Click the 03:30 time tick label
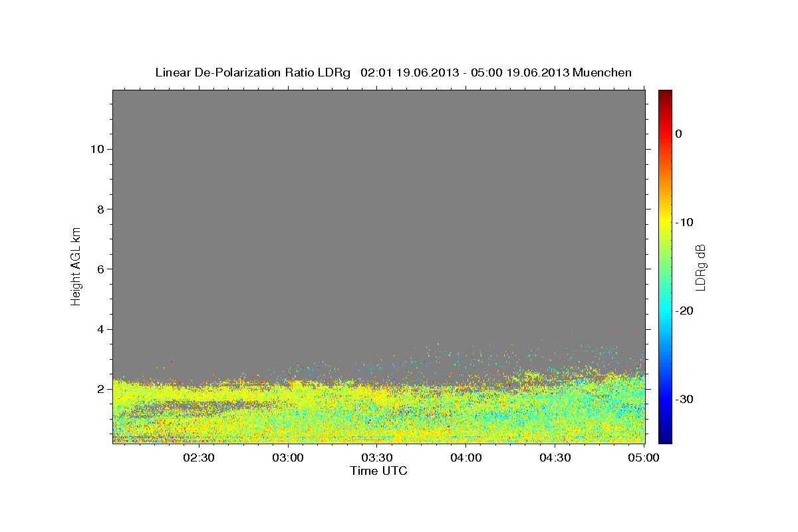Image resolution: width=798 pixels, height=532 pixels. pyautogui.click(x=377, y=458)
